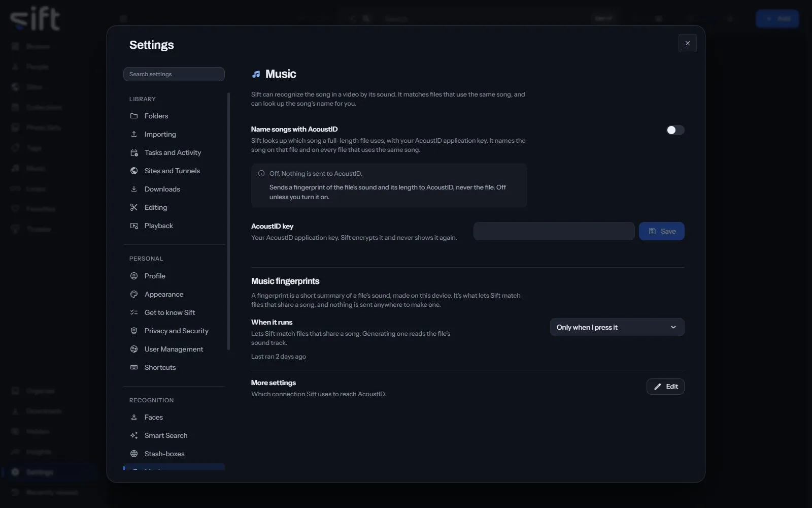Enable Name songs with AcoustID switch
The width and height of the screenshot is (812, 508).
click(x=675, y=130)
